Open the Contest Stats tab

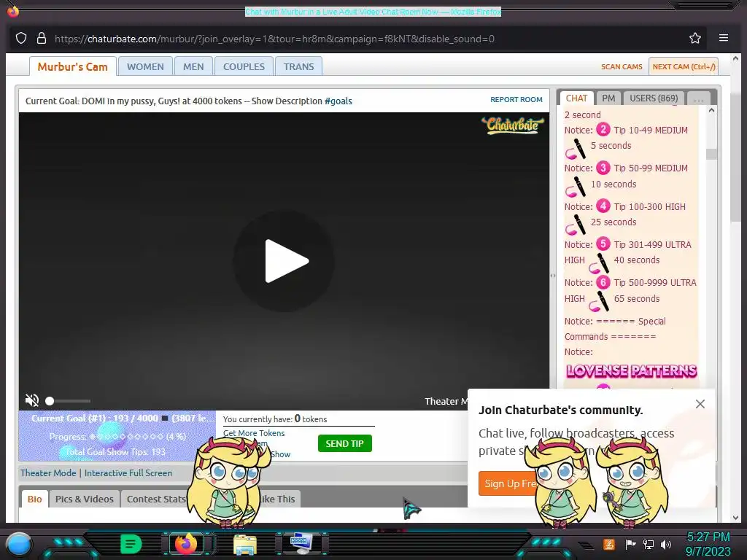point(156,499)
